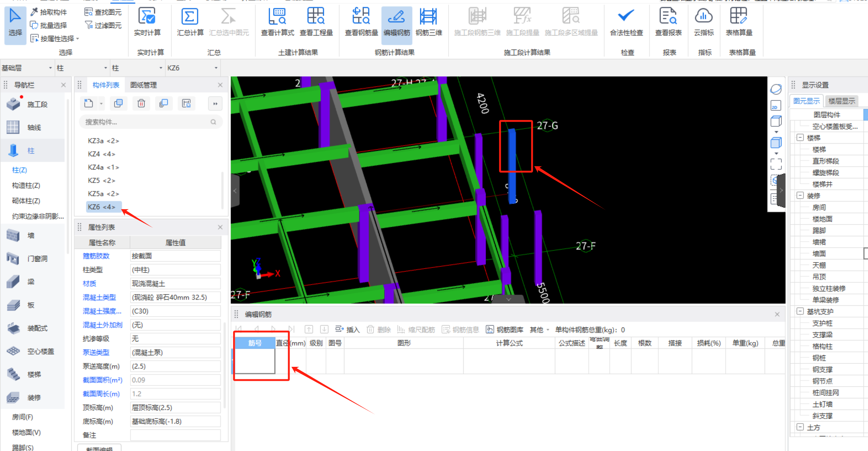Collapse the 土方 tree group
Image resolution: width=868 pixels, height=451 pixels.
(x=800, y=427)
